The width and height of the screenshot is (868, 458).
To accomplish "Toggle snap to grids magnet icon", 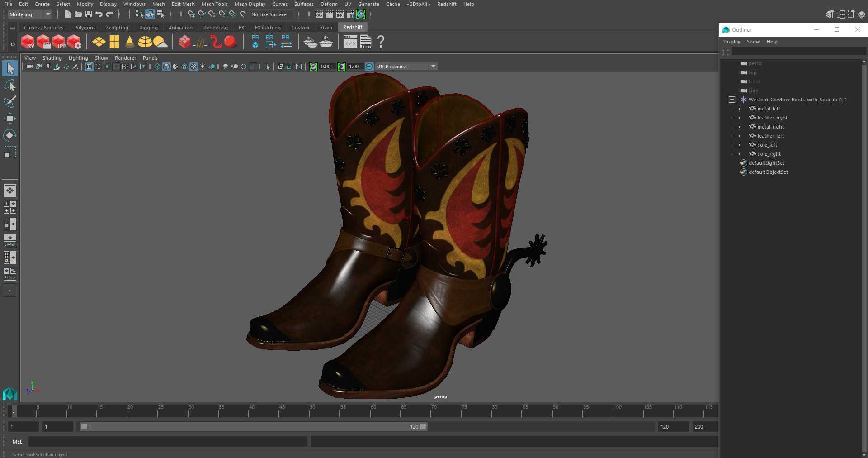I will (x=191, y=14).
